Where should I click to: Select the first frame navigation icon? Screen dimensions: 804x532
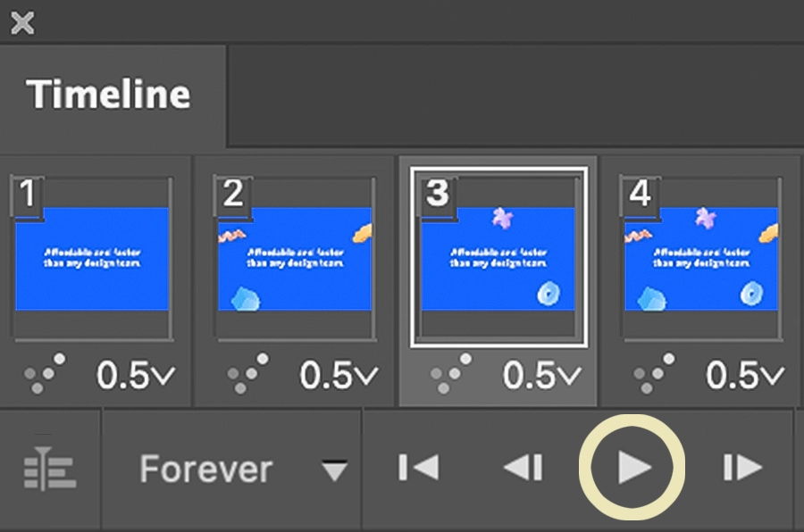click(418, 468)
